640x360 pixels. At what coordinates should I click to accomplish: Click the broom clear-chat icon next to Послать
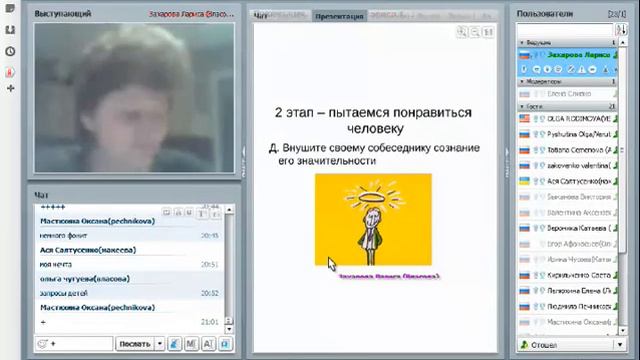coord(174,344)
